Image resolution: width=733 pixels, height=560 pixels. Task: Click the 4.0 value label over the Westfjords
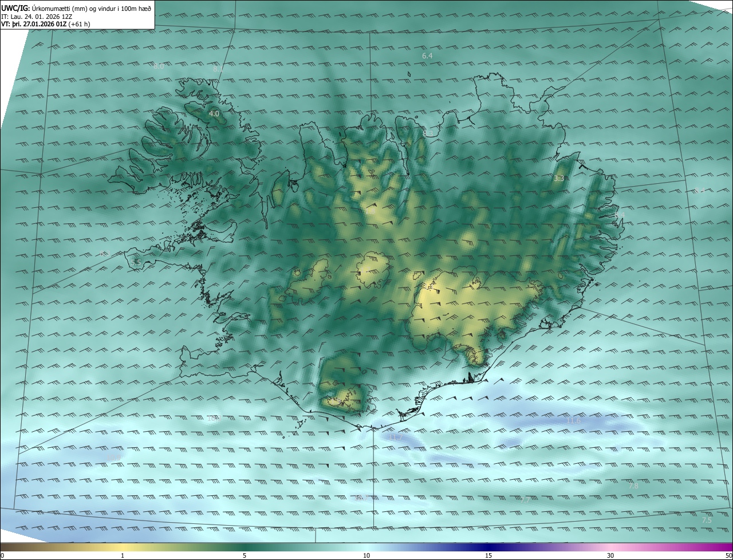pyautogui.click(x=214, y=114)
